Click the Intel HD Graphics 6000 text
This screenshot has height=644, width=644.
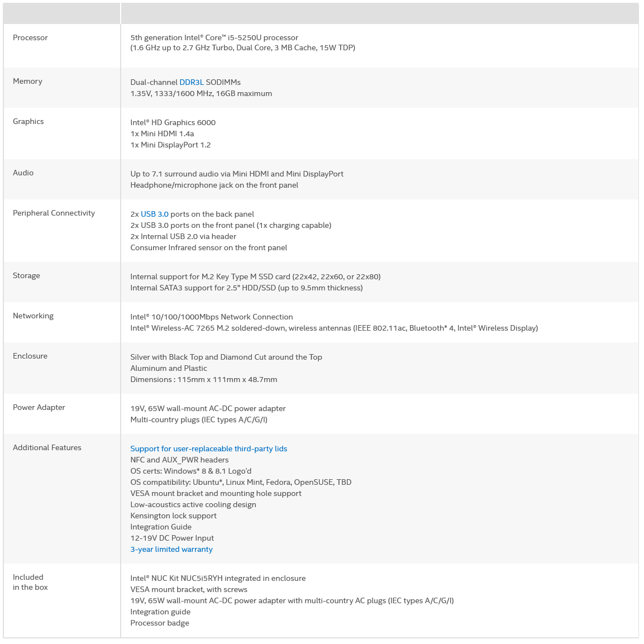[x=173, y=122]
